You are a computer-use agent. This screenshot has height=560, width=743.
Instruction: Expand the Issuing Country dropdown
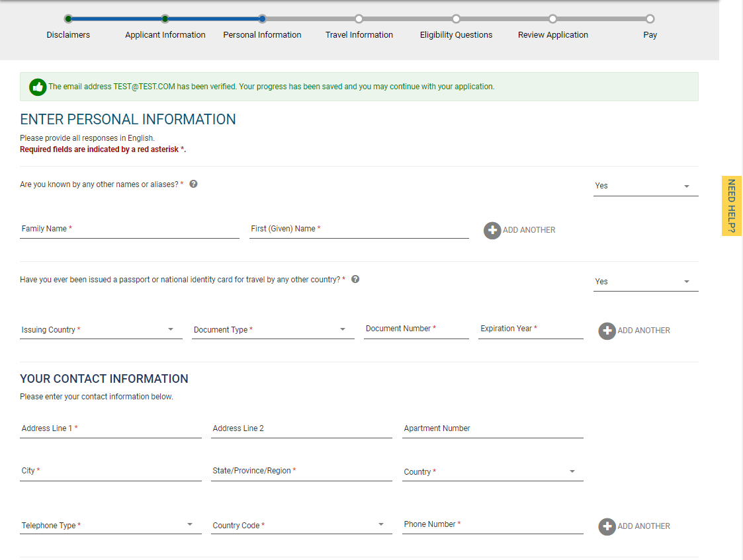coord(101,330)
